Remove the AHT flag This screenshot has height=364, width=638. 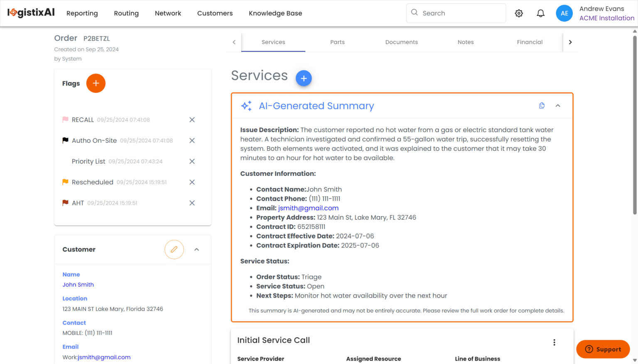click(x=192, y=203)
